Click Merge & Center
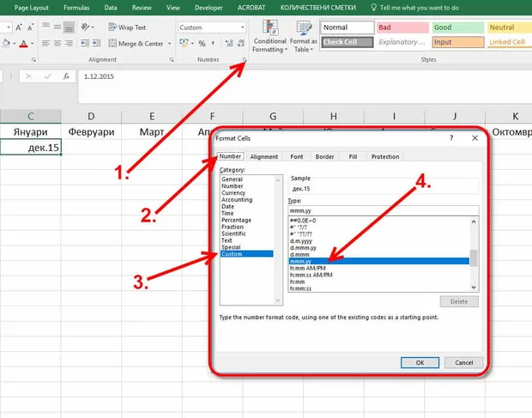The height and width of the screenshot is (418, 532). click(x=136, y=44)
